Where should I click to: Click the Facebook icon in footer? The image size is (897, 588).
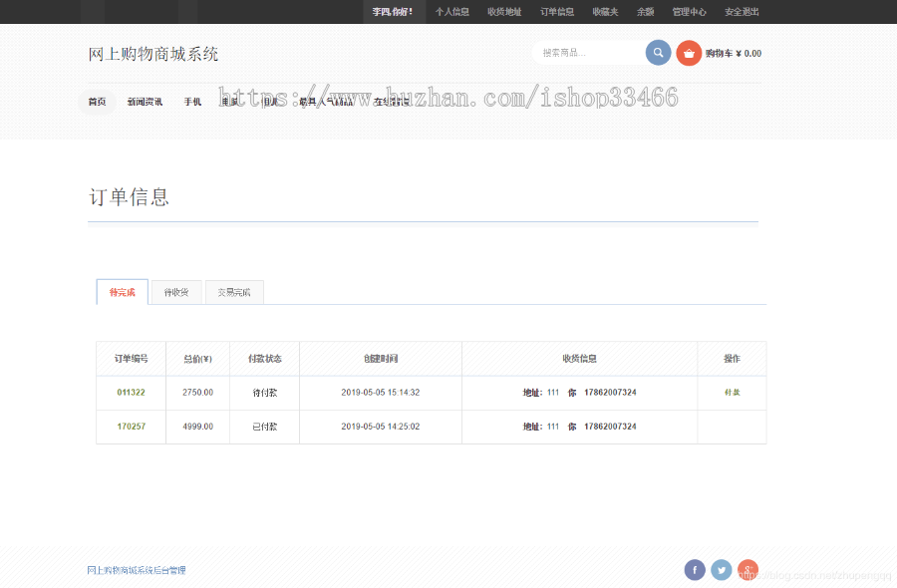click(695, 570)
